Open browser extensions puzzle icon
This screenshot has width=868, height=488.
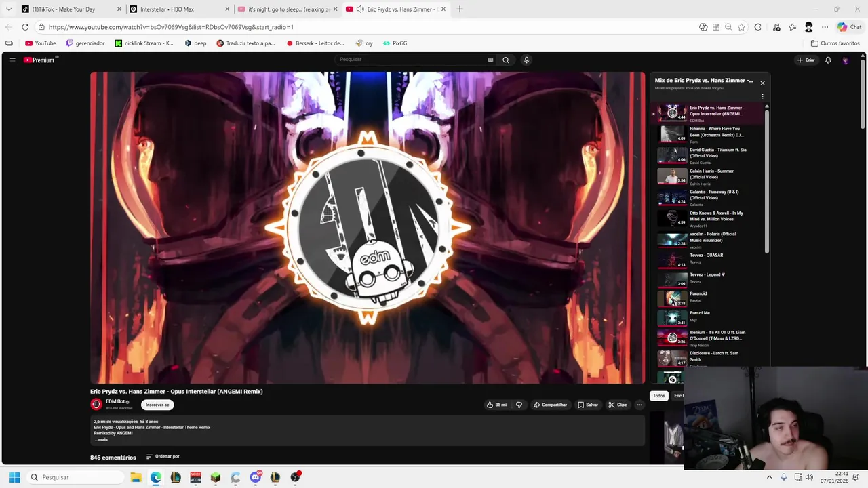(x=757, y=27)
